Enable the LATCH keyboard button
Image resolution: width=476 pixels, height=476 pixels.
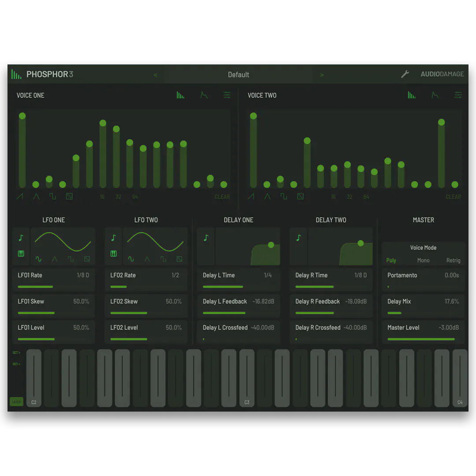click(16, 402)
